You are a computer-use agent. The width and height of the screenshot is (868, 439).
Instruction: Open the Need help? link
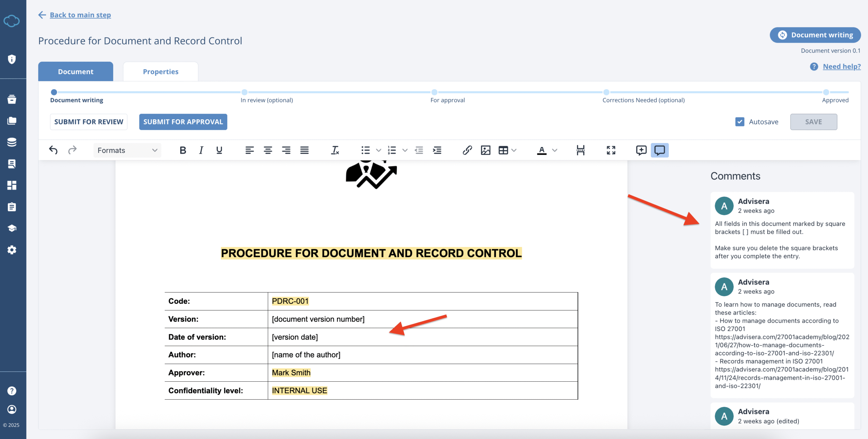pyautogui.click(x=842, y=66)
